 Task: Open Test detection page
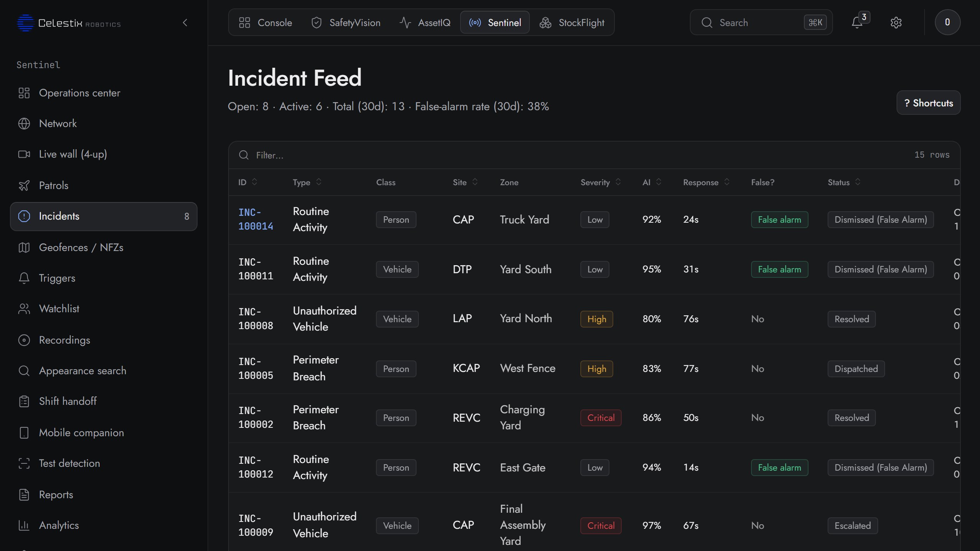104,463
